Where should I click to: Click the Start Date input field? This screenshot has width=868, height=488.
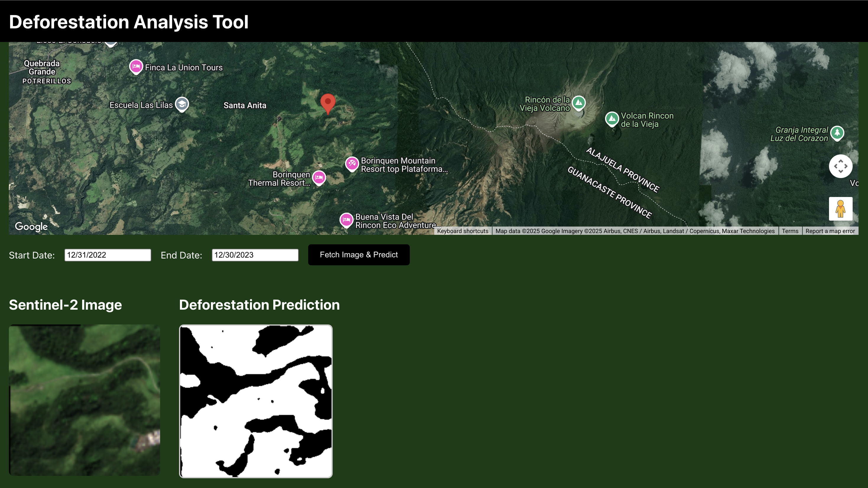108,255
